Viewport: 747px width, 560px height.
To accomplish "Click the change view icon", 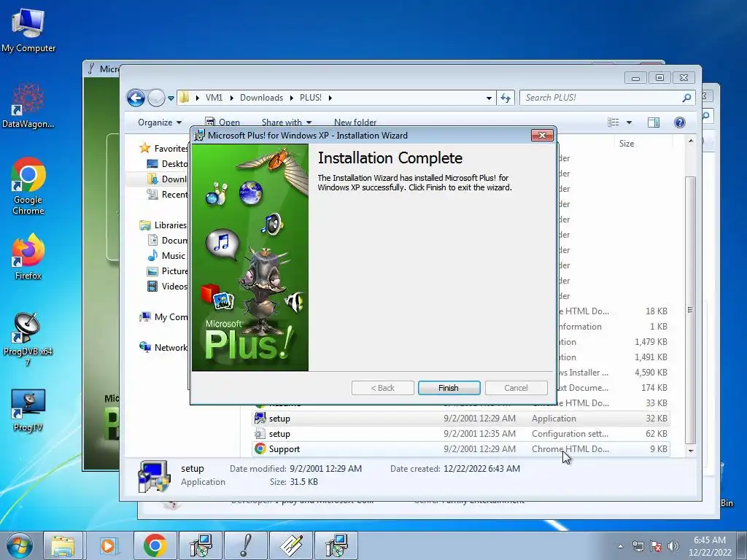I will (x=613, y=122).
